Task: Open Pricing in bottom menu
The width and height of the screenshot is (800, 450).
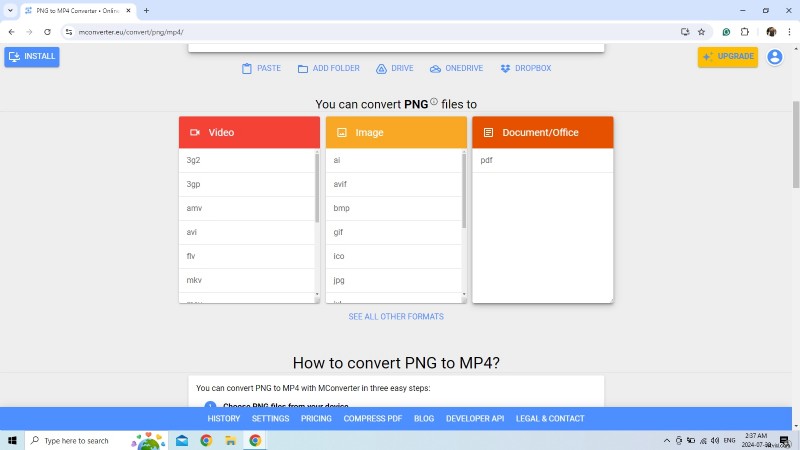Action: point(316,418)
